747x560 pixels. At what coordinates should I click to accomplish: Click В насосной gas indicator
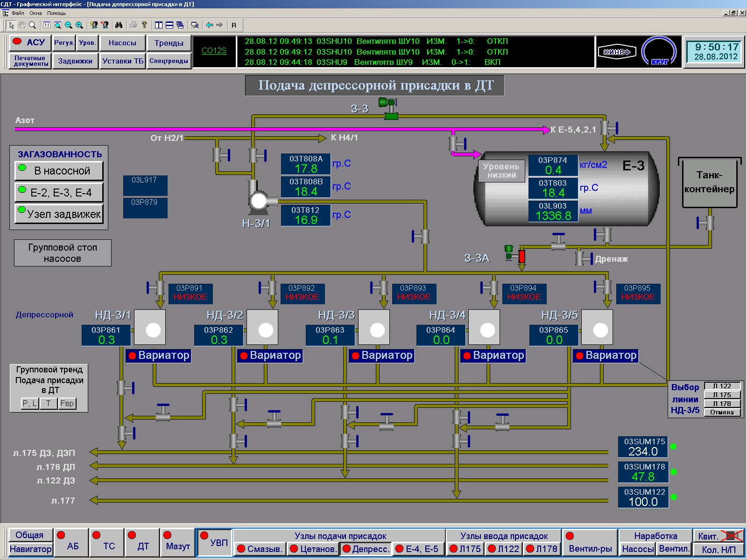click(59, 171)
